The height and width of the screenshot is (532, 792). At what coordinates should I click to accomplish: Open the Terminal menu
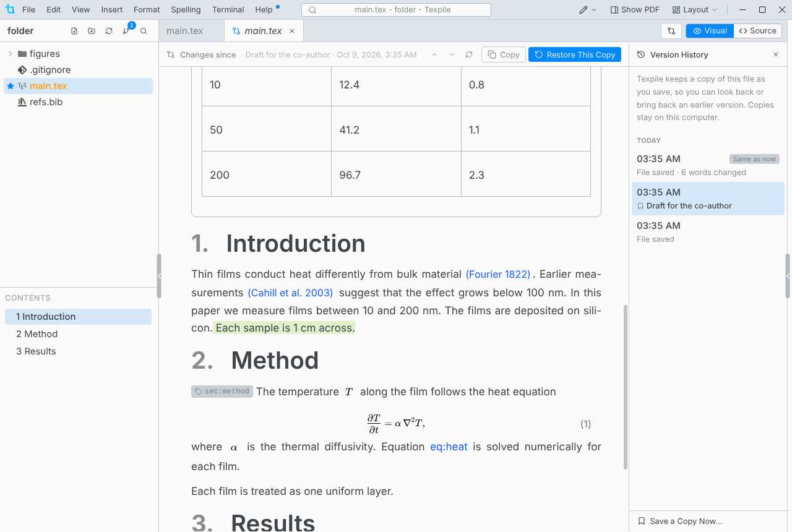coord(228,10)
